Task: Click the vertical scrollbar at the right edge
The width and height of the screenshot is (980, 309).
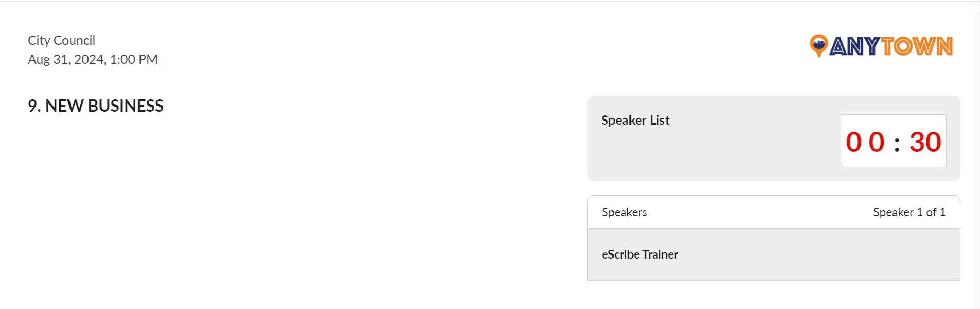Action: [976, 154]
